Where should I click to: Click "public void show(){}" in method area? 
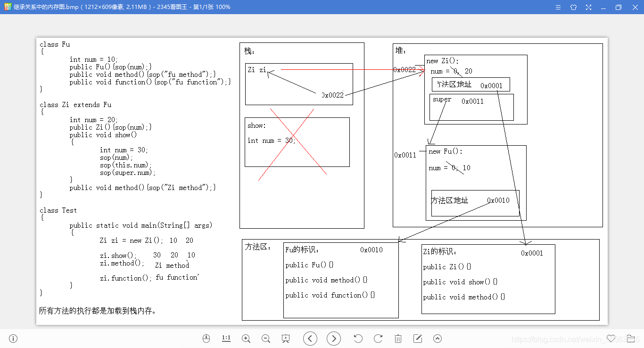click(x=460, y=282)
